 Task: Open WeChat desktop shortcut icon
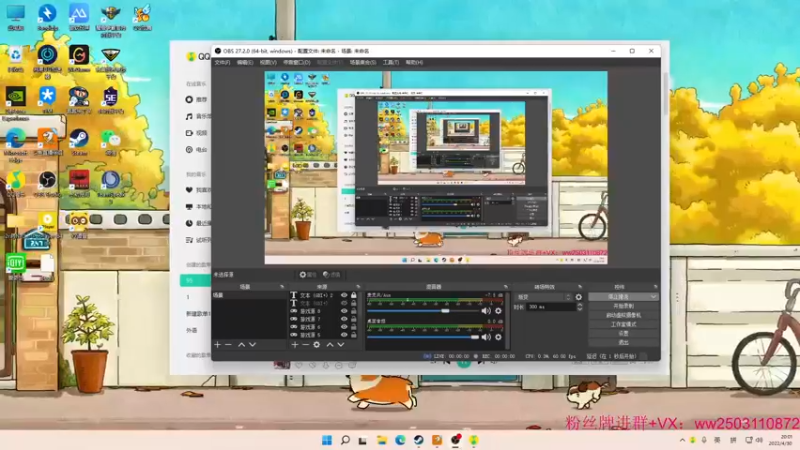pyautogui.click(x=110, y=142)
